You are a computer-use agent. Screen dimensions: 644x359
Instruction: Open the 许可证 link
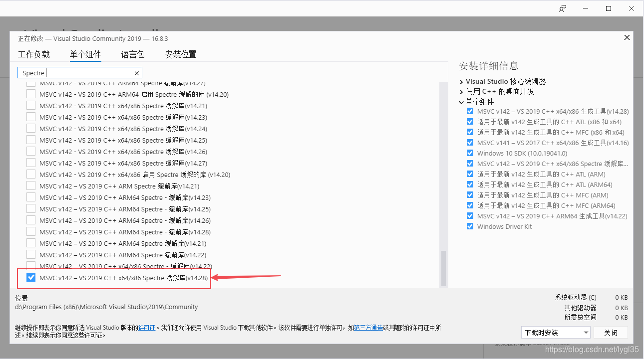pos(147,328)
